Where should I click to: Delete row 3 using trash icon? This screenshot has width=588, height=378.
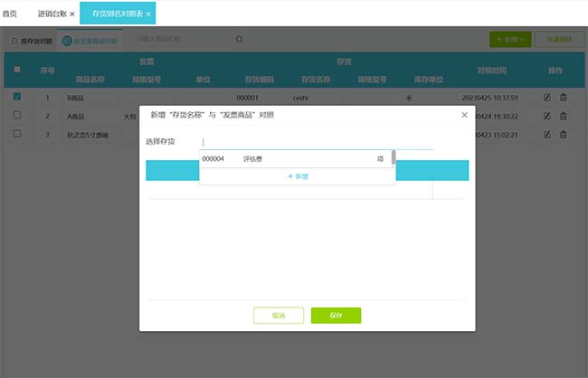tap(563, 134)
